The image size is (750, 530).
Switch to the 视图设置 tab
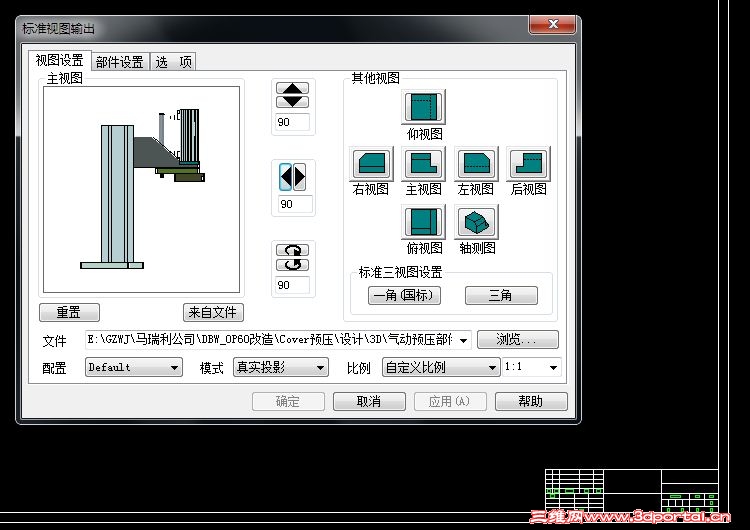coord(59,60)
